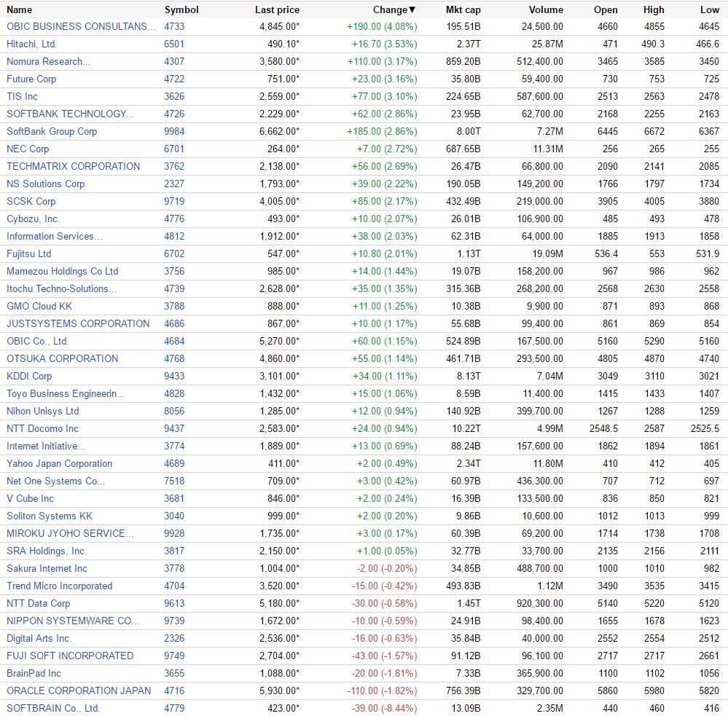This screenshot has width=728, height=716.
Task: View Fujitsu Ltd quote
Action: (x=29, y=253)
